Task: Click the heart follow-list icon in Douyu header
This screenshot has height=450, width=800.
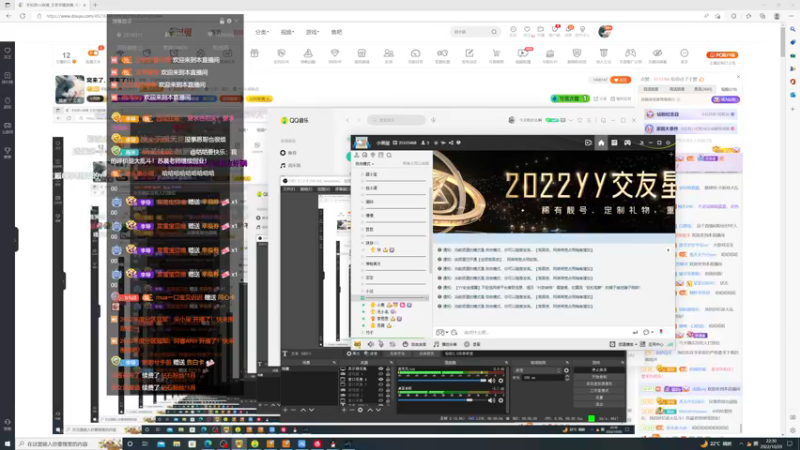Action: [x=527, y=30]
